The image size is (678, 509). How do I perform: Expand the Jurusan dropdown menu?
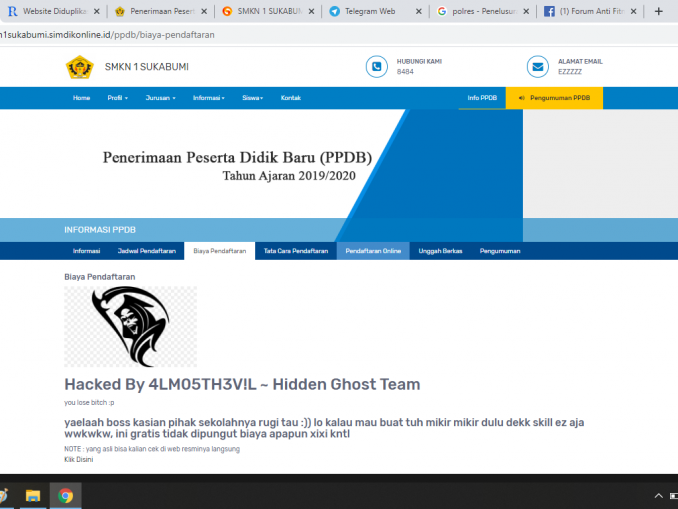(160, 98)
